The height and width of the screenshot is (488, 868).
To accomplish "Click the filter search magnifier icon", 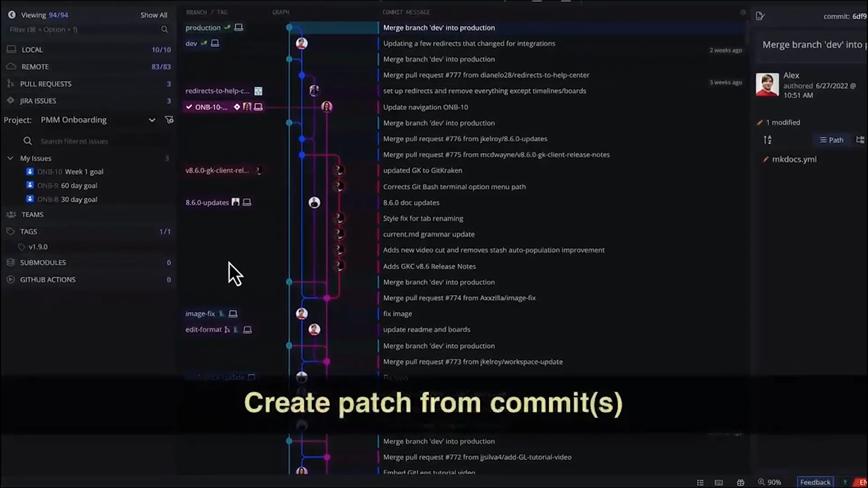I will pos(165,29).
